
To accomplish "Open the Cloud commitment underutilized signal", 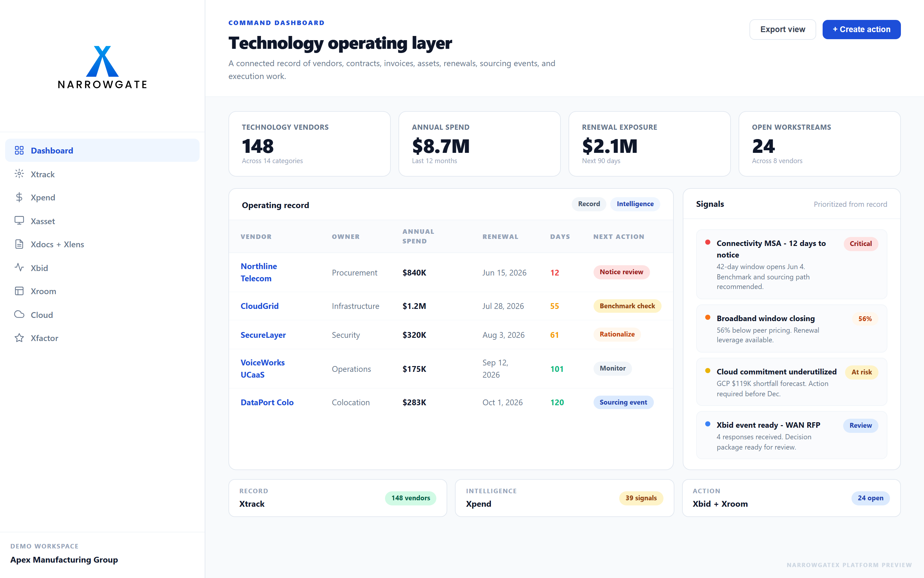I will tap(791, 382).
